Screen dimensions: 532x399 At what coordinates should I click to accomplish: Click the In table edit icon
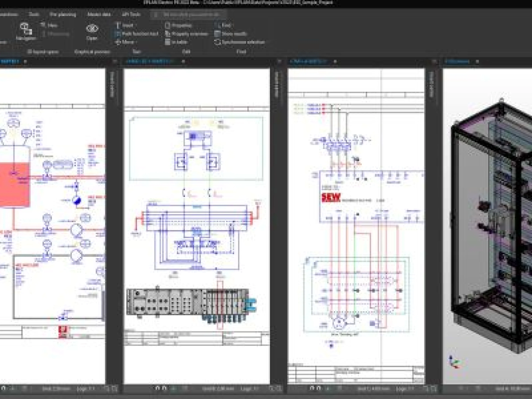click(168, 42)
